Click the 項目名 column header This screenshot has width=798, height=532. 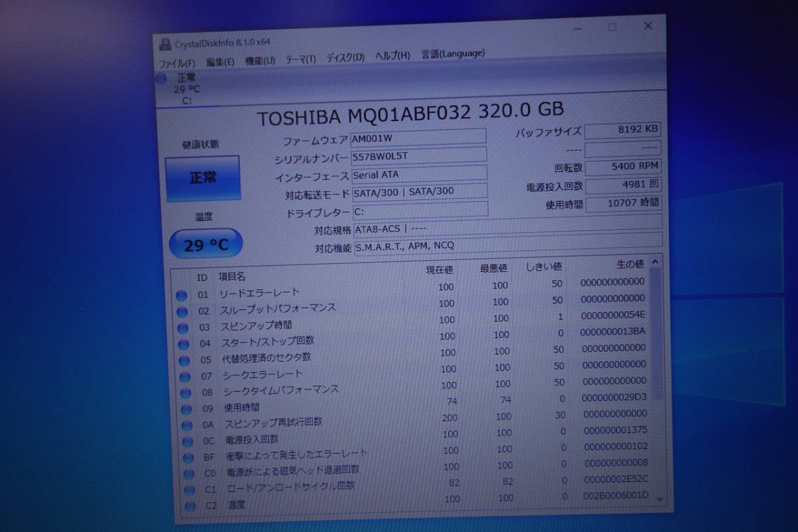232,276
